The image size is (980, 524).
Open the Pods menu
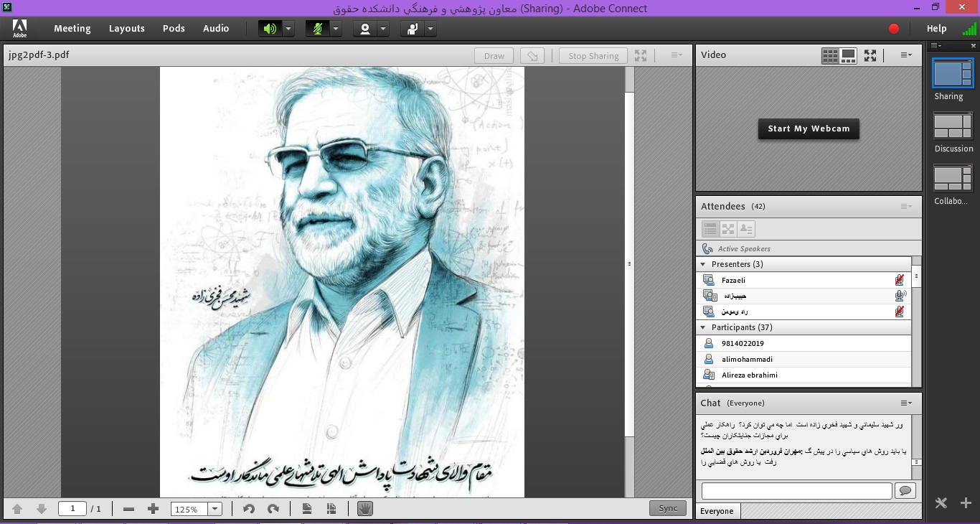click(x=174, y=29)
